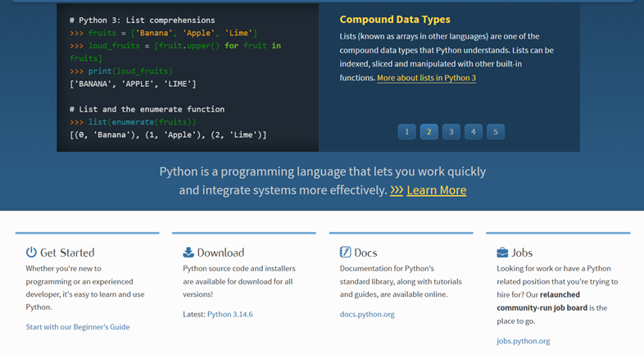Open More about lists in Python 3

[426, 78]
